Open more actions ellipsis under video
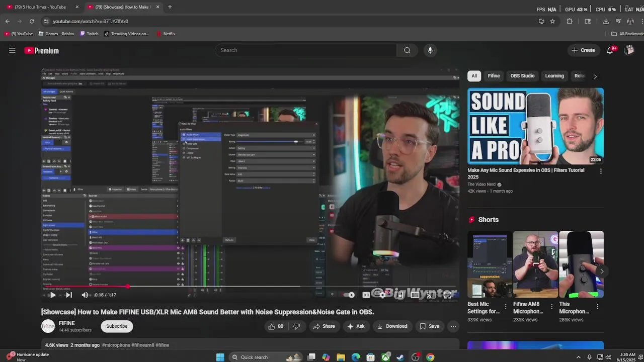This screenshot has height=362, width=644. coord(453,326)
